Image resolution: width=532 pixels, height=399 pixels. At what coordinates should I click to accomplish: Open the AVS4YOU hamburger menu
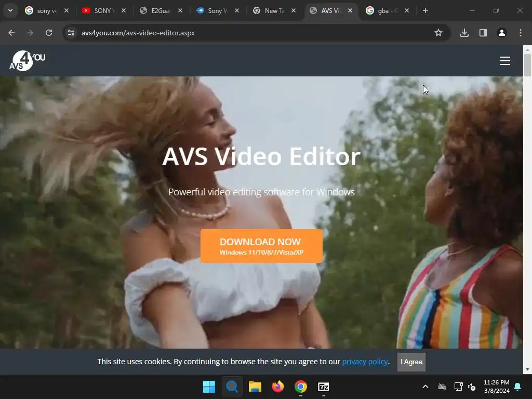pyautogui.click(x=505, y=61)
